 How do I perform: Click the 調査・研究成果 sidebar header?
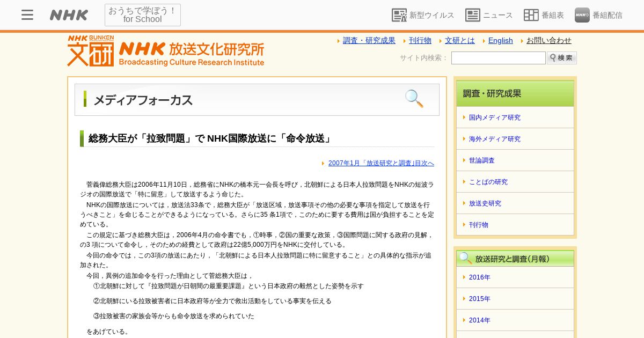515,93
